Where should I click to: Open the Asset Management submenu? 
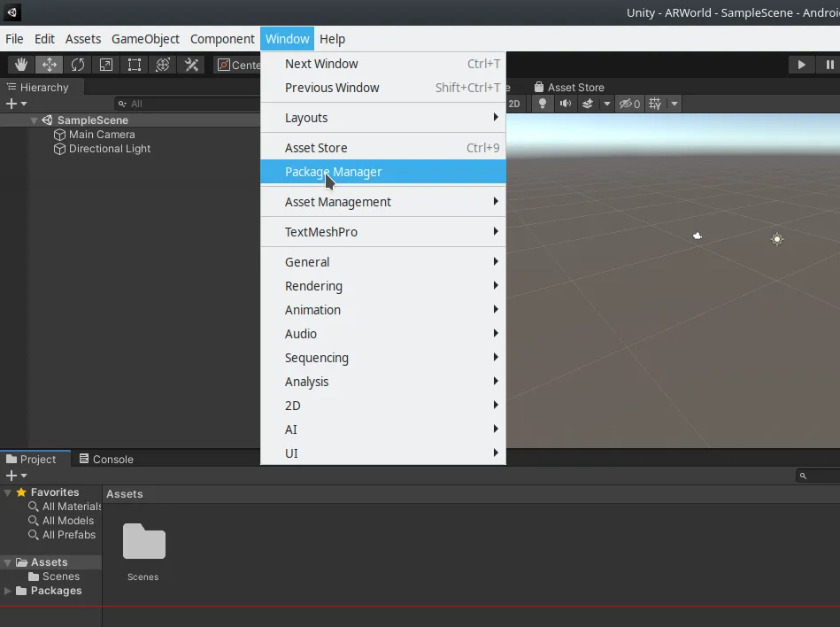coord(383,202)
